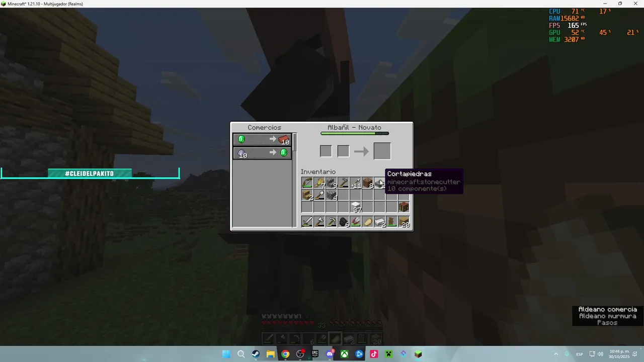
Task: Pick up the oak stairs stack of 2
Action: click(307, 195)
